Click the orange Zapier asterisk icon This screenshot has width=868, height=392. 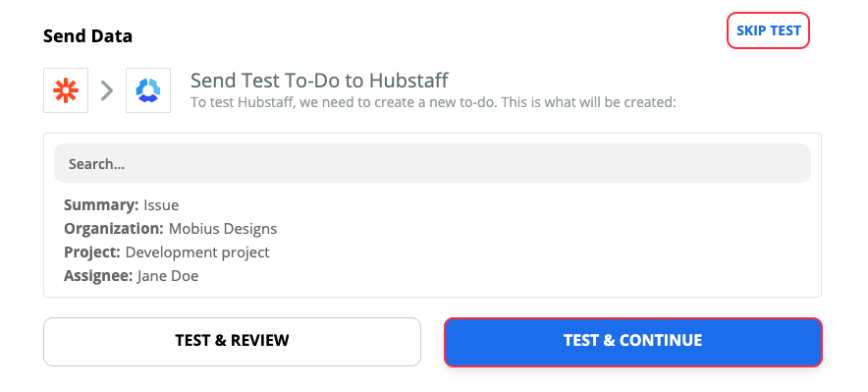click(x=66, y=90)
